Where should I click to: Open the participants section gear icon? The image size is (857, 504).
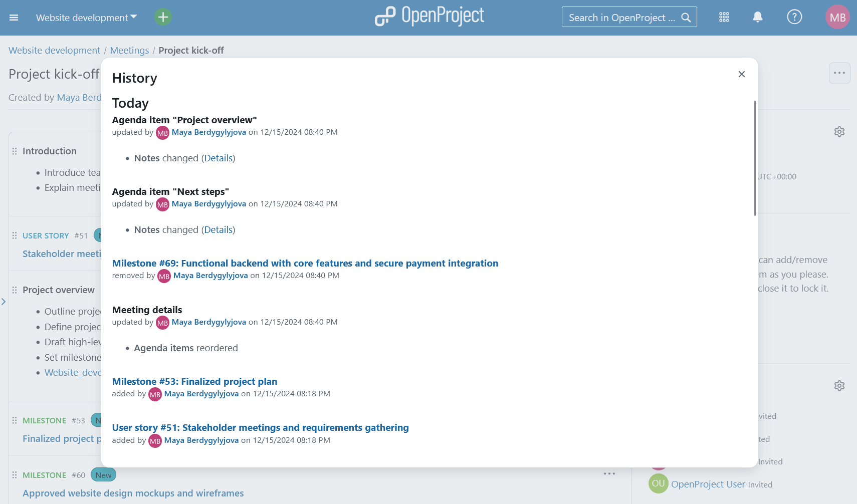839,385
